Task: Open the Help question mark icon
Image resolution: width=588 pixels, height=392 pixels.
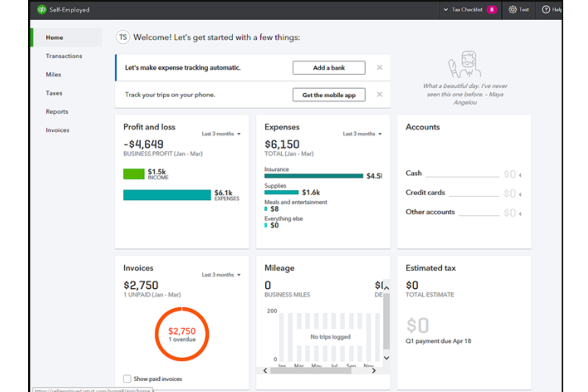Action: (546, 10)
